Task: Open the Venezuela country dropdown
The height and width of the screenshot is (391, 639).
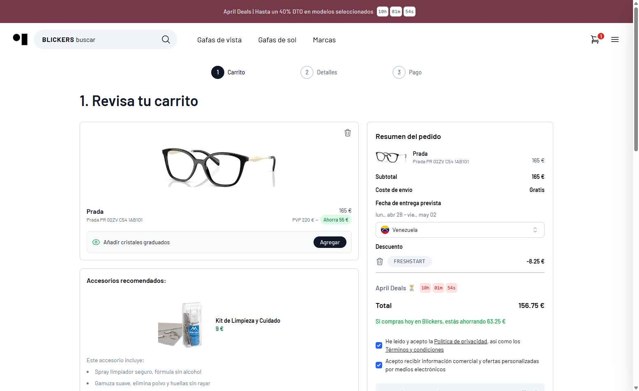Action: coord(460,230)
